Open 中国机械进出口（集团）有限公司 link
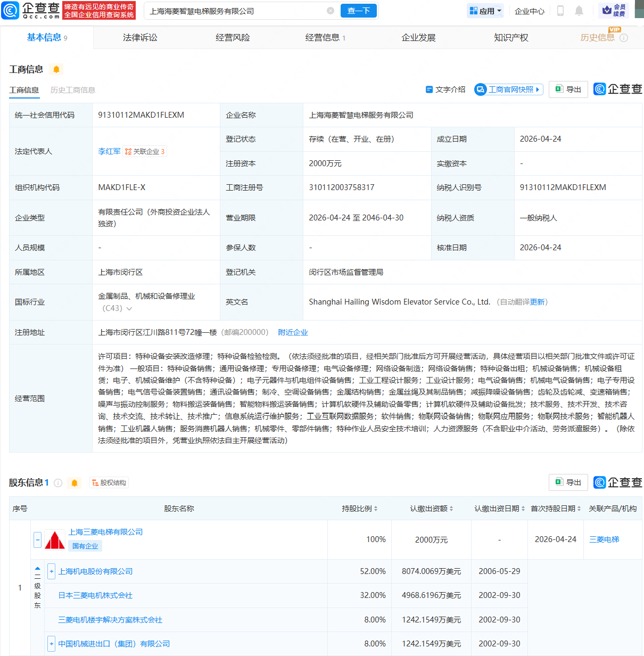This screenshot has width=644, height=656. tap(114, 644)
